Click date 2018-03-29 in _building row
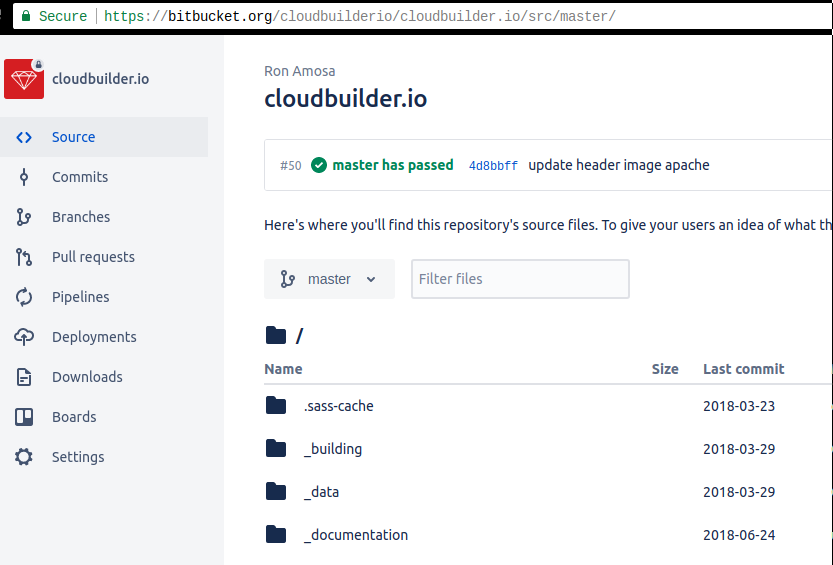Image resolution: width=833 pixels, height=565 pixels. pos(739,449)
